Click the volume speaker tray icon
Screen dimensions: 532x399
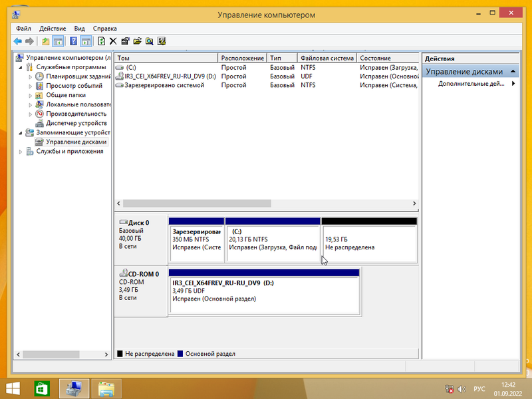click(x=462, y=389)
